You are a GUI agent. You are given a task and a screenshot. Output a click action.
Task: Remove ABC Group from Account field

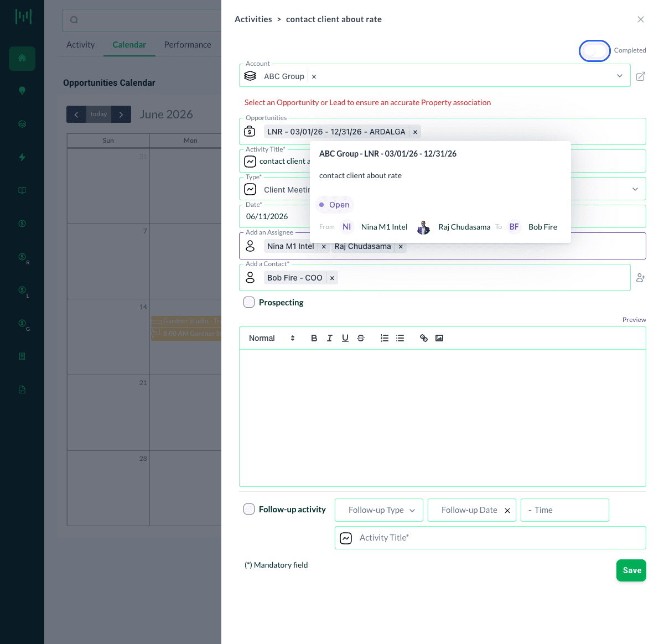(x=314, y=77)
